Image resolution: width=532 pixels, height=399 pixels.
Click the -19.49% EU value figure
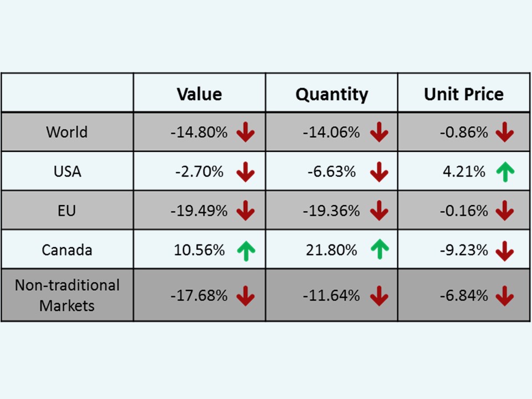tap(199, 211)
